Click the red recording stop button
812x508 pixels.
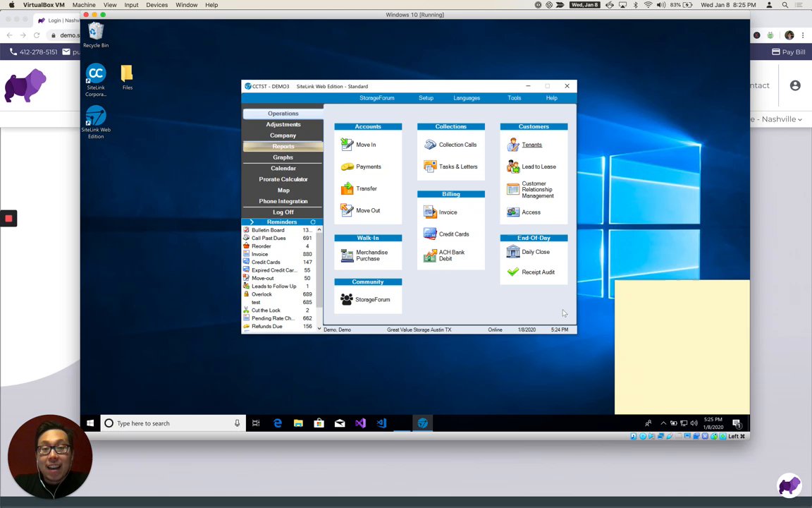point(8,218)
